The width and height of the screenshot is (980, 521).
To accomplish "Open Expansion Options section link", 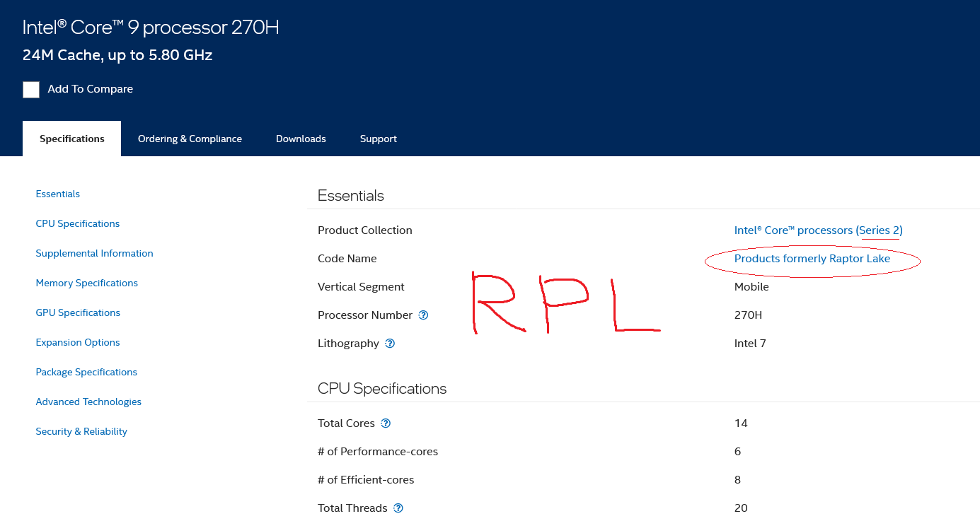I will pyautogui.click(x=78, y=342).
